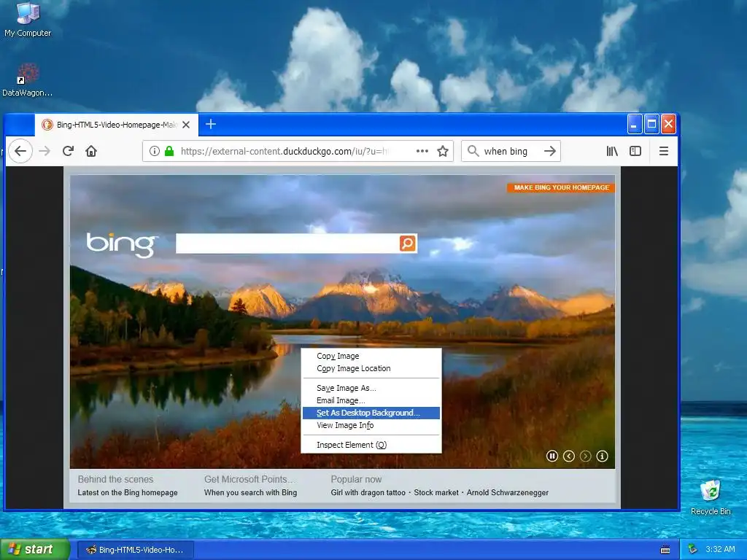This screenshot has width=747, height=560.
Task: Click 'Girl with dragon tattoo' text
Action: (x=368, y=492)
